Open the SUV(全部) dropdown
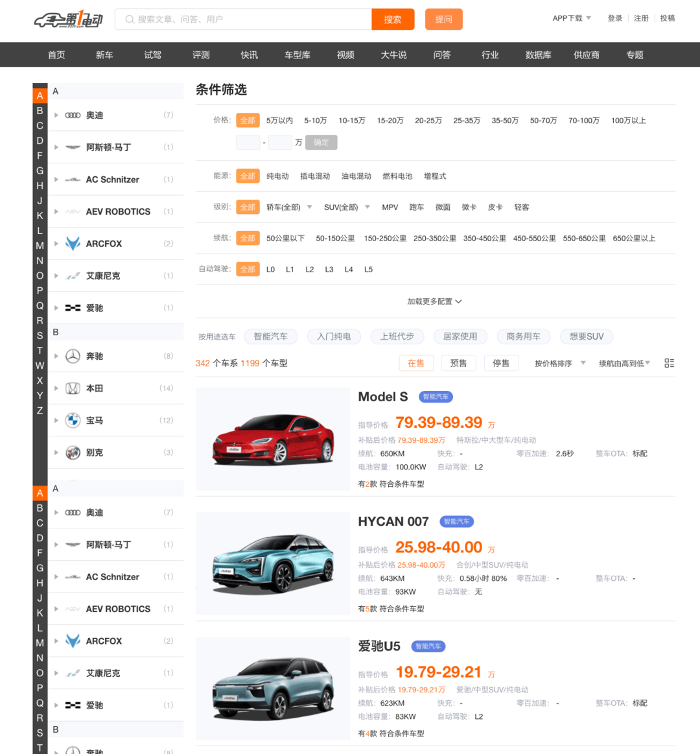The height and width of the screenshot is (754, 700). click(x=347, y=207)
